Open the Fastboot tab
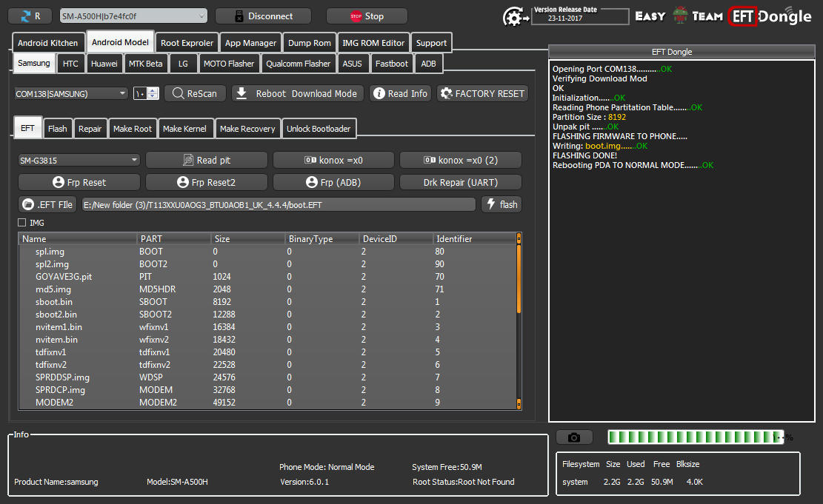Image resolution: width=823 pixels, height=504 pixels. click(x=392, y=64)
